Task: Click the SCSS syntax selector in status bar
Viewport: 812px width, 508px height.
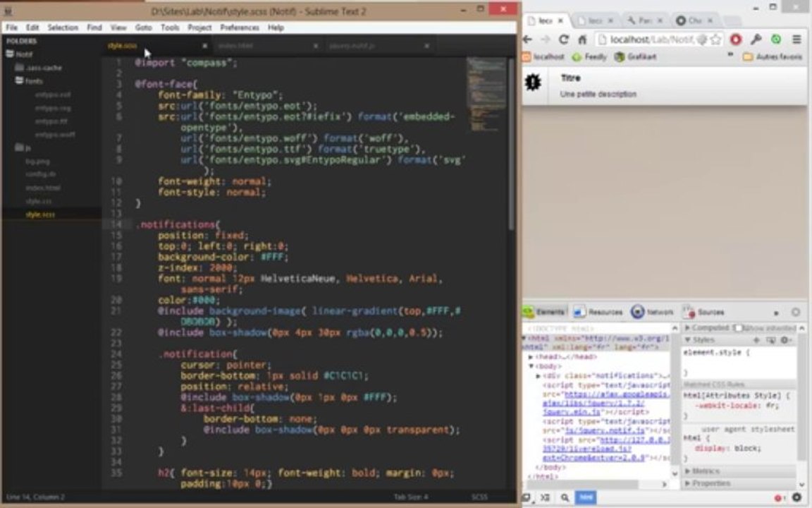Action: coord(479,497)
